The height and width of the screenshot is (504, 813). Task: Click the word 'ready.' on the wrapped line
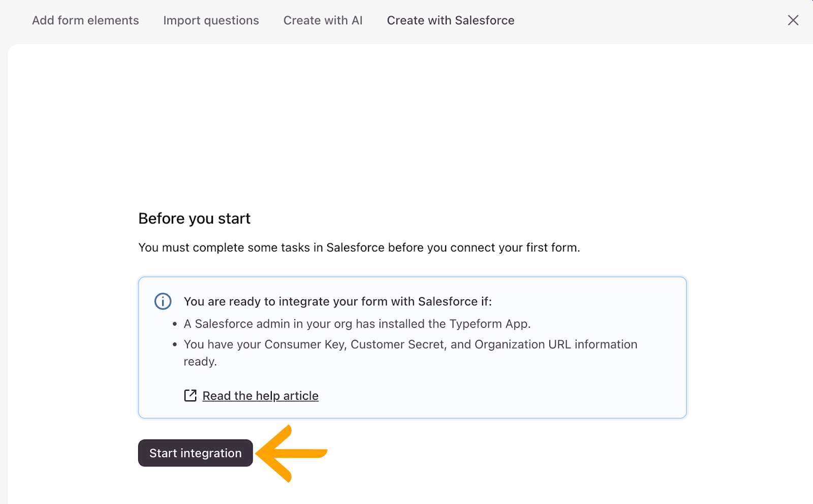pos(200,362)
